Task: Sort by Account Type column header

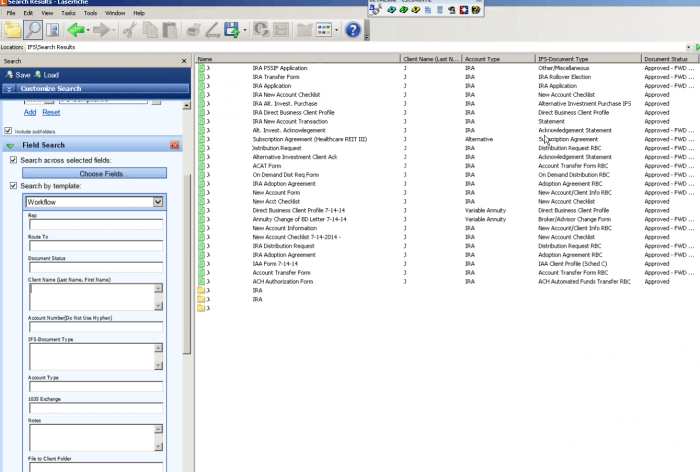Action: pos(498,59)
